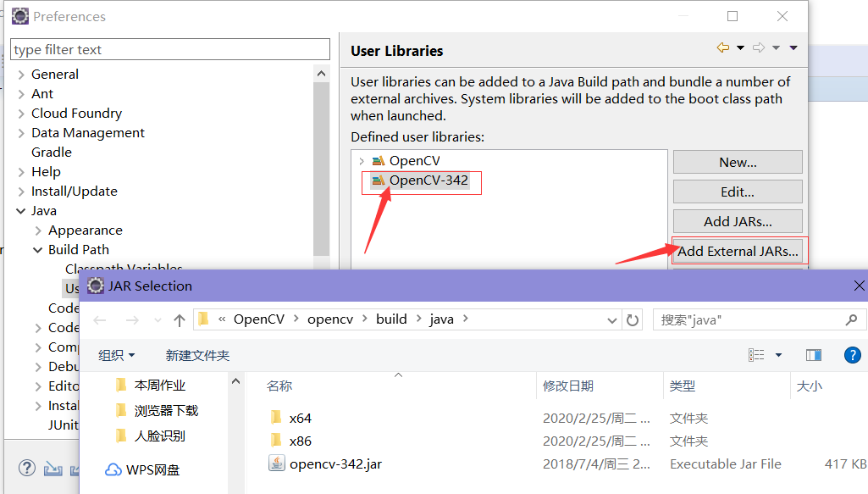The image size is (868, 494).
Task: Select the opencv-342.jar file
Action: [335, 464]
